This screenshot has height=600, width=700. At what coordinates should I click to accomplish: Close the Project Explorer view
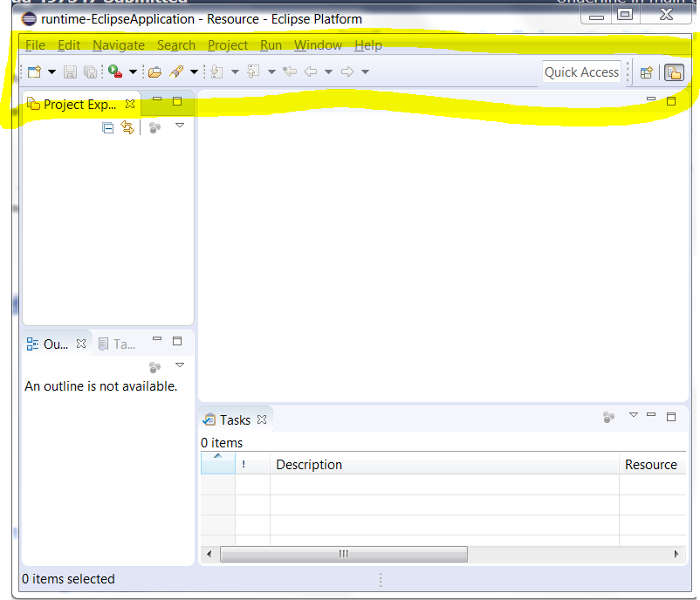coord(130,104)
